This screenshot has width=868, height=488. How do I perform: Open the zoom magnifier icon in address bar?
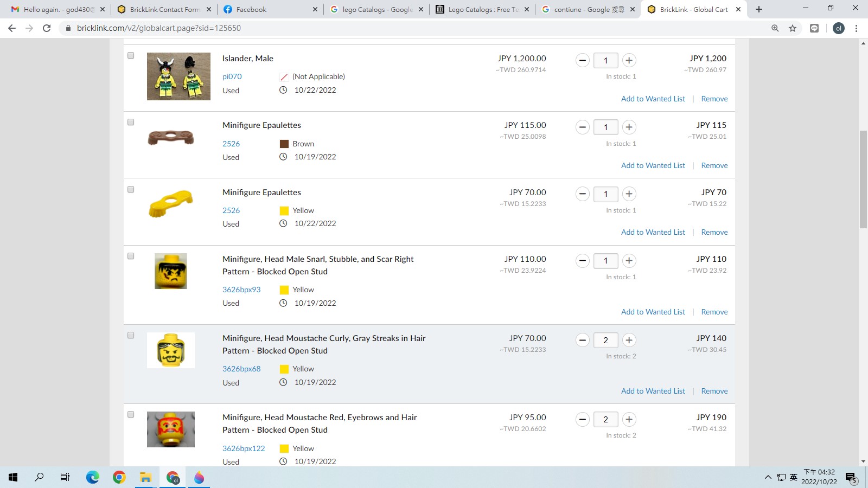(775, 28)
